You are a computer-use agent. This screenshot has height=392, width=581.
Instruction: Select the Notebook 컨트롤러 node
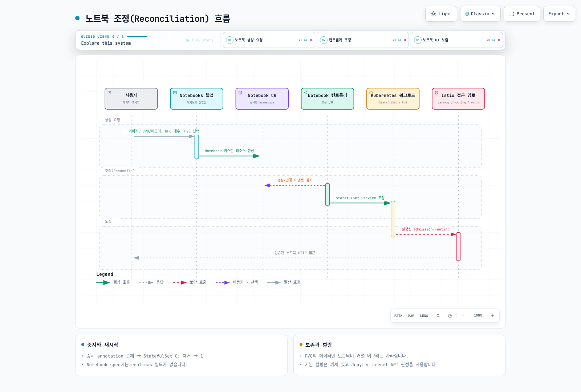point(327,99)
